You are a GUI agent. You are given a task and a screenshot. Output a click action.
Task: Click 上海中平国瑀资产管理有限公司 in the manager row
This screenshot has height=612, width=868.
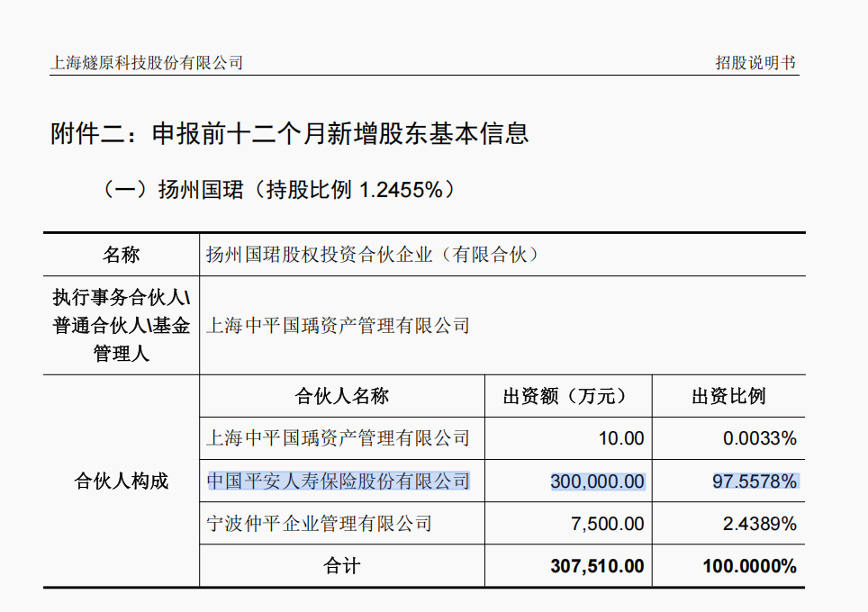pos(338,326)
